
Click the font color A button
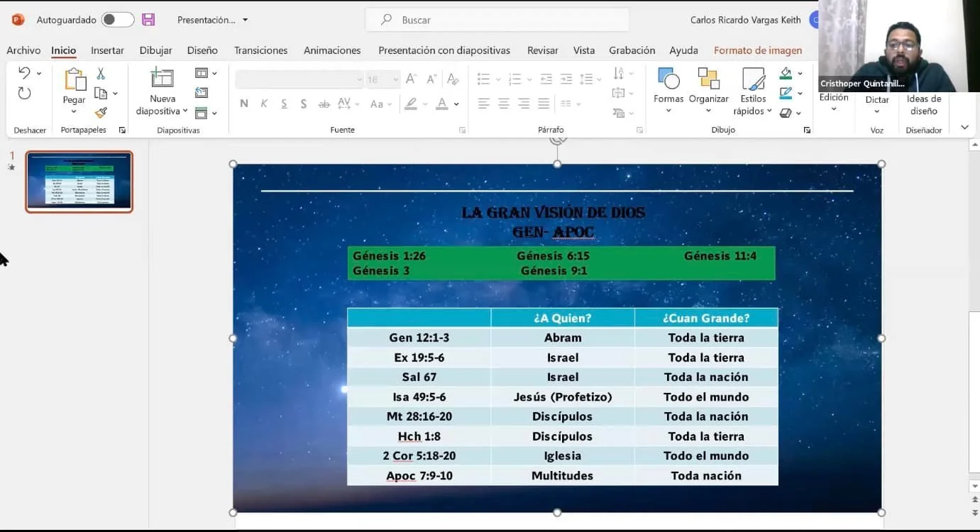tap(442, 104)
